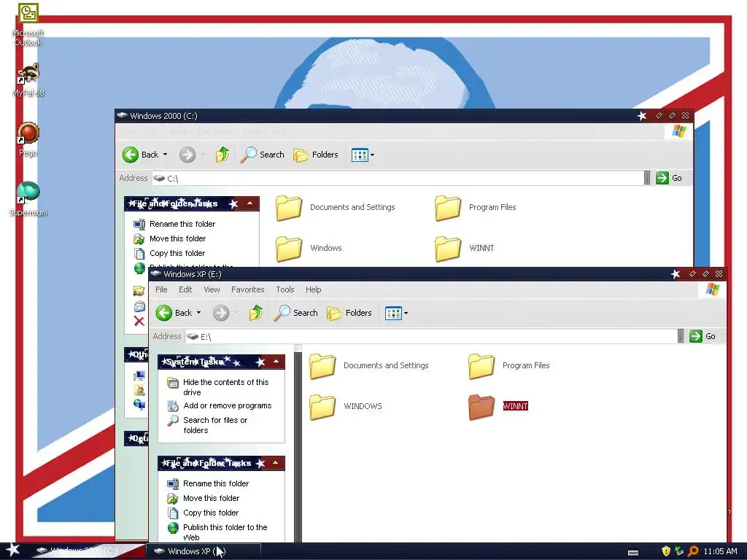
Task: Select the Windows folder in C: window
Action: click(x=309, y=248)
